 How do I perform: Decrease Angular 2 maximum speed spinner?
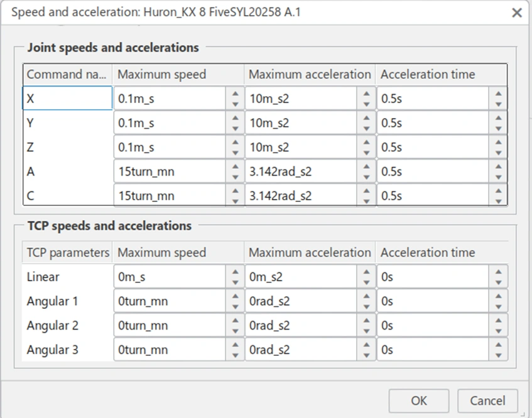tap(235, 331)
